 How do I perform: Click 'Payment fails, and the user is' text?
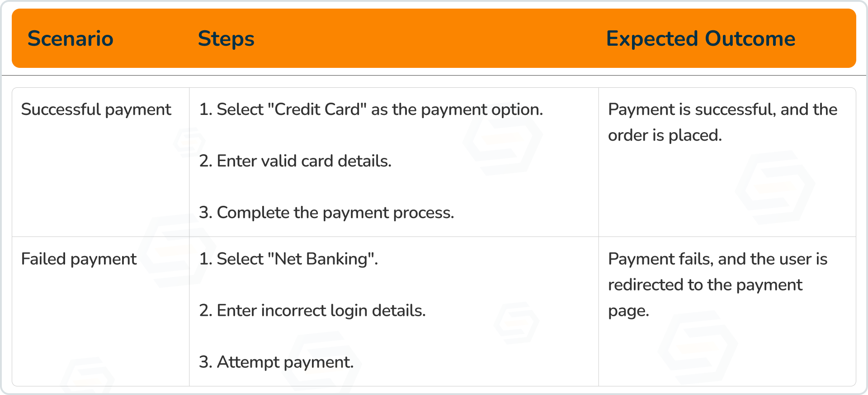coord(718,259)
